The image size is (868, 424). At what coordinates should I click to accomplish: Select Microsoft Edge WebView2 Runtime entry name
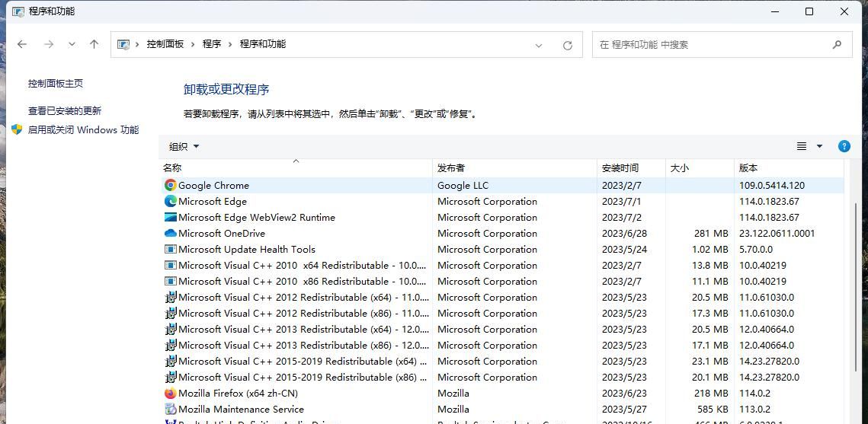257,218
